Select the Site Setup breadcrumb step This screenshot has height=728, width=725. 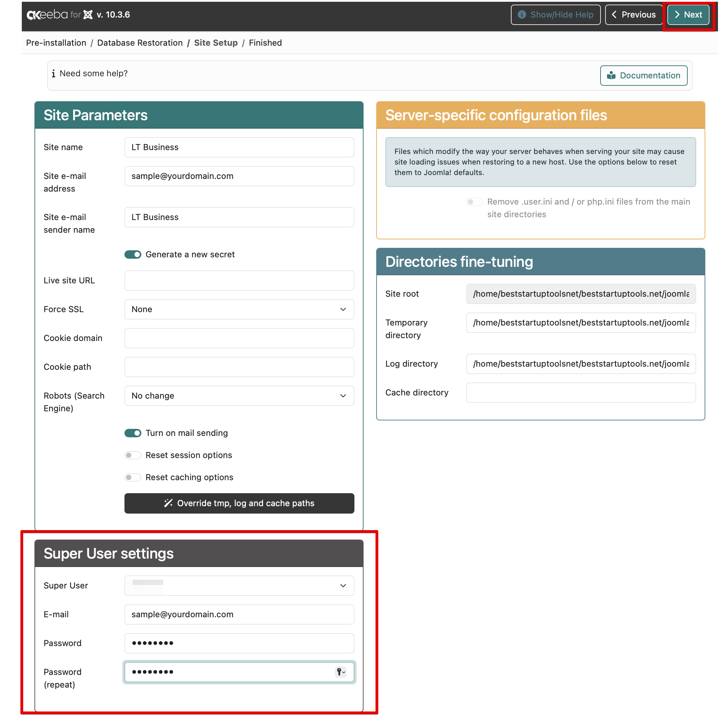pos(216,43)
